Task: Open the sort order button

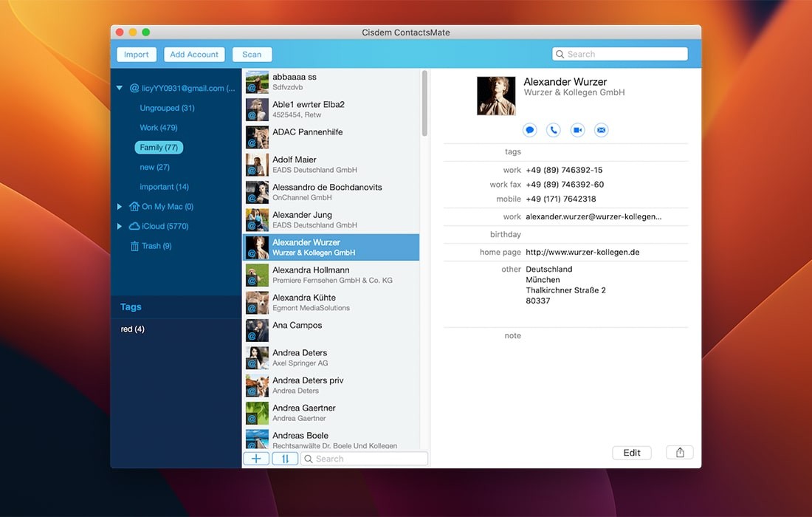Action: 285,459
